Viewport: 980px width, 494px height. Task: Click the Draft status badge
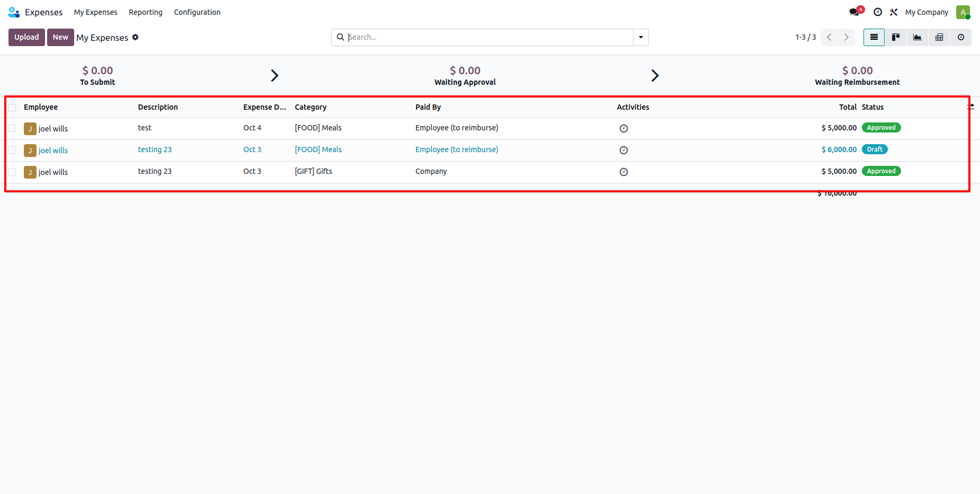(x=875, y=149)
